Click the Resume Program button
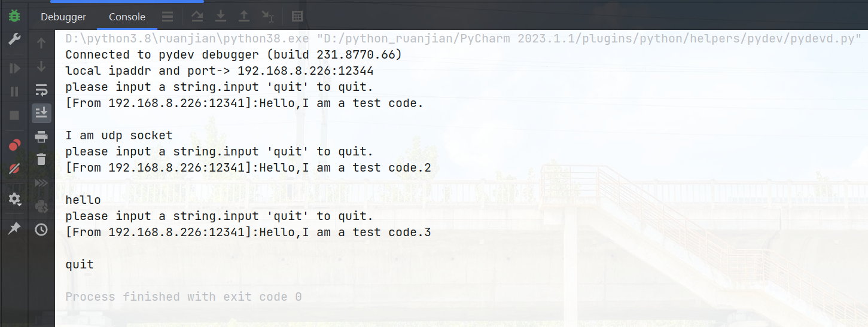 pyautogui.click(x=14, y=68)
